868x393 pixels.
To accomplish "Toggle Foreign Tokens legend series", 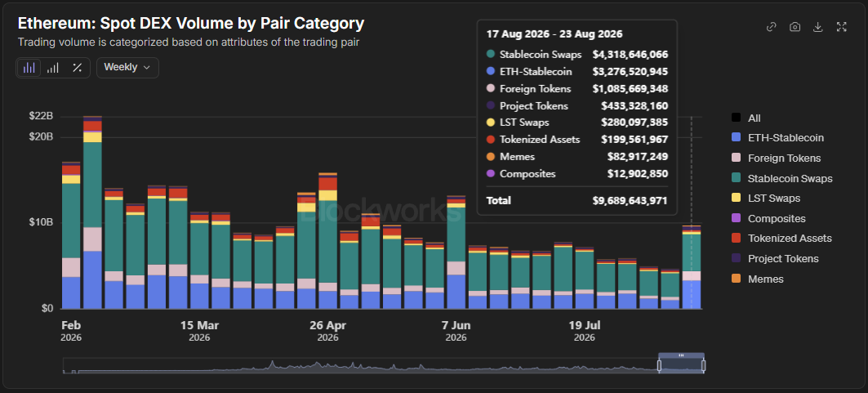I will [x=776, y=159].
